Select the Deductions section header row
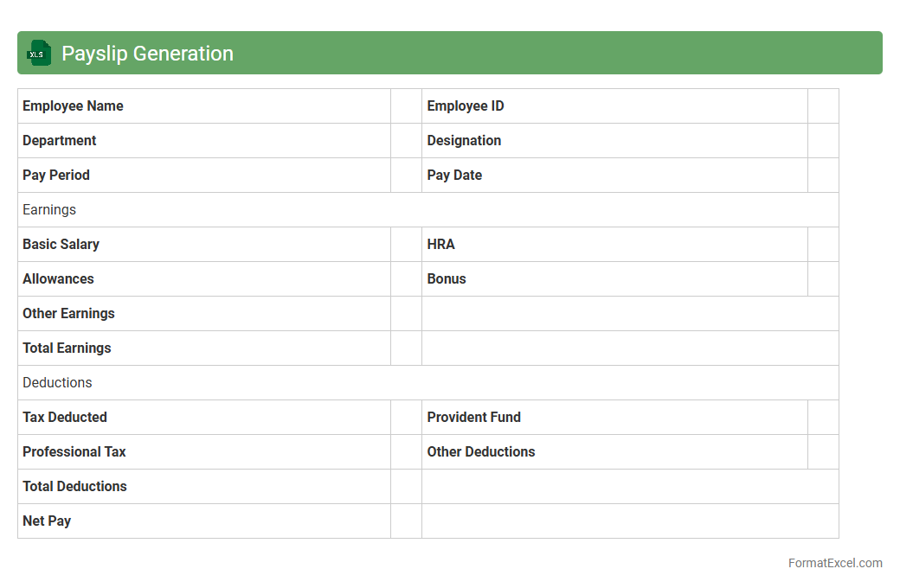The image size is (900, 588). tap(427, 383)
